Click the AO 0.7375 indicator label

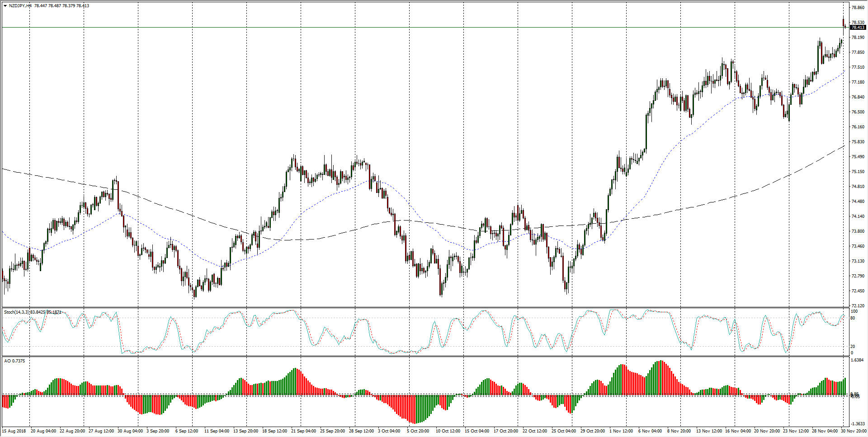[x=14, y=361]
